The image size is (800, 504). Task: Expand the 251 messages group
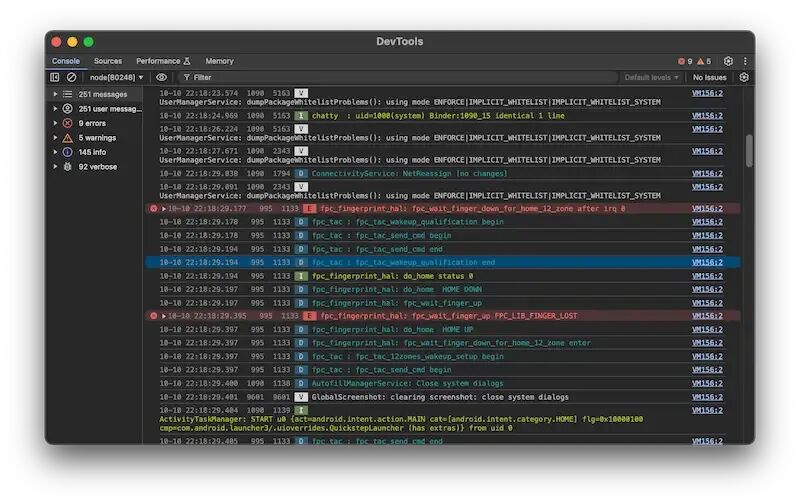[55, 94]
